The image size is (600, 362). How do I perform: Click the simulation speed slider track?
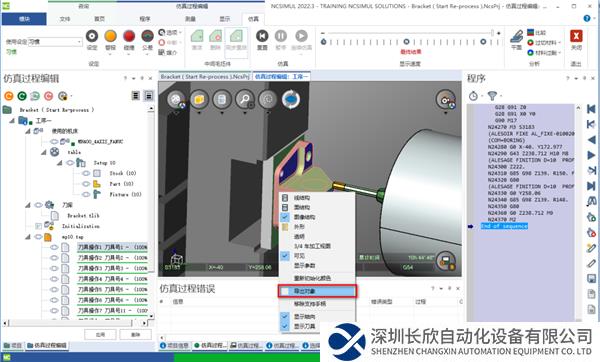coord(410,33)
